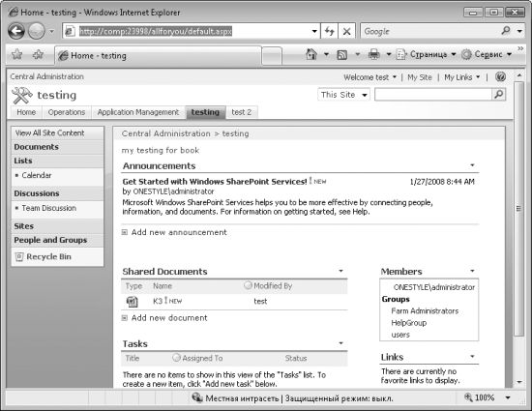532x411 pixels.
Task: Open View All Site Content link
Action: tap(50, 132)
